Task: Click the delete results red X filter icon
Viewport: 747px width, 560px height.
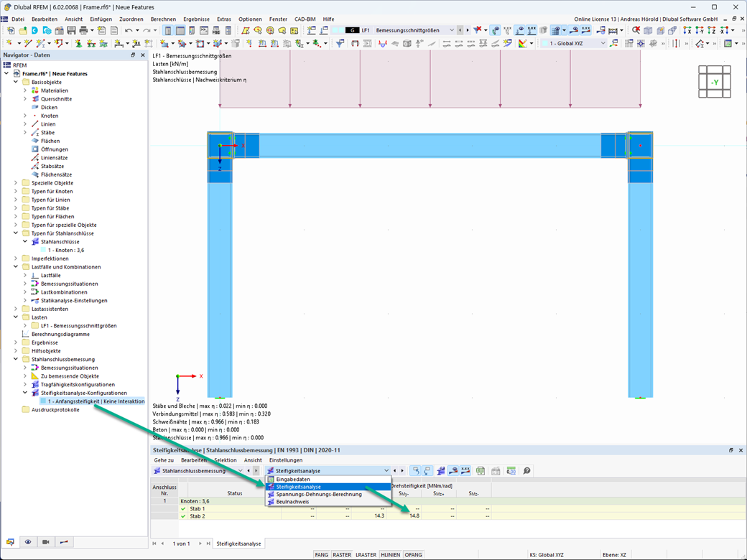Action: (478, 30)
